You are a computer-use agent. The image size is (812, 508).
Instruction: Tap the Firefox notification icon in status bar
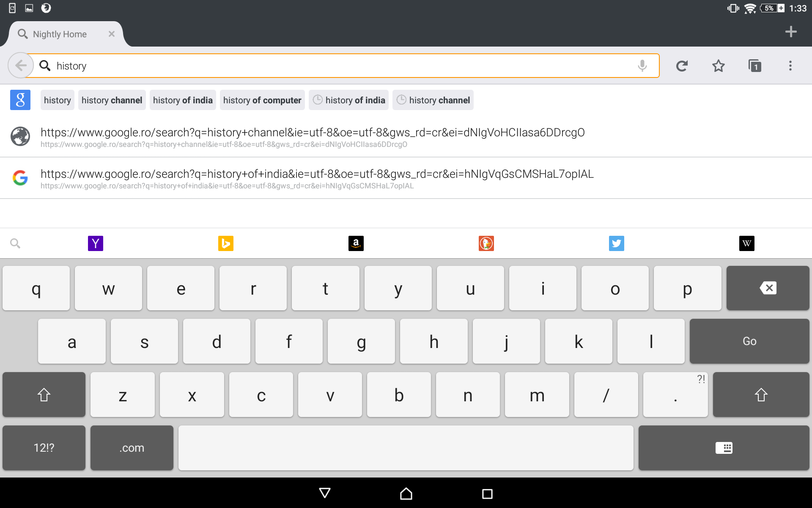[46, 8]
